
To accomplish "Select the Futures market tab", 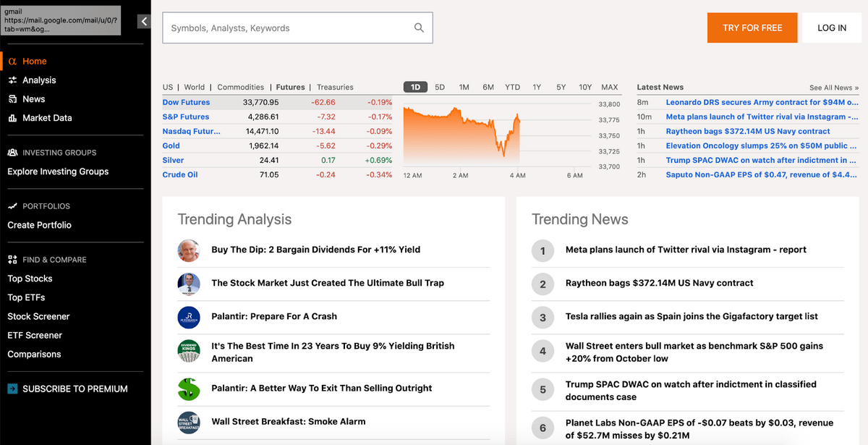I will (x=290, y=88).
